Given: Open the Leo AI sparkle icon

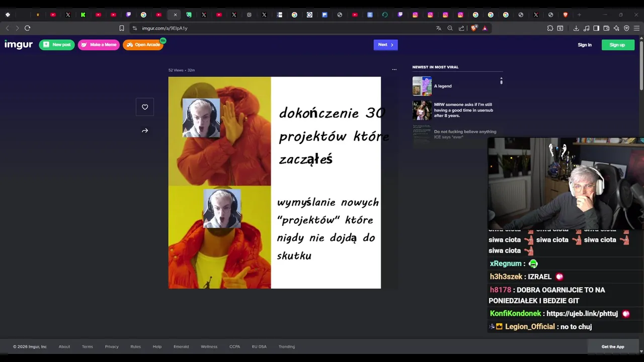Looking at the screenshot, I should tap(616, 28).
